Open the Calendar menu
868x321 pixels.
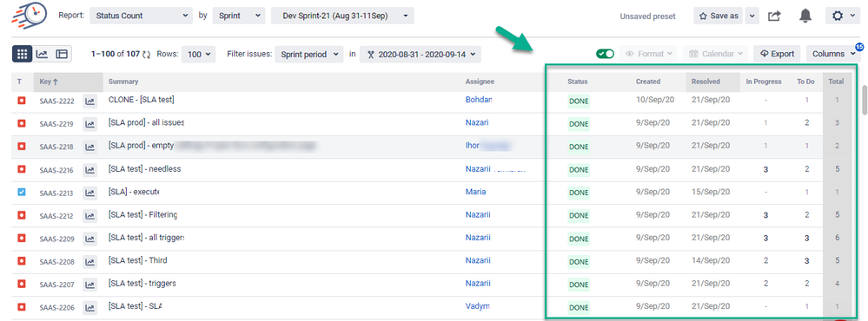pyautogui.click(x=715, y=54)
